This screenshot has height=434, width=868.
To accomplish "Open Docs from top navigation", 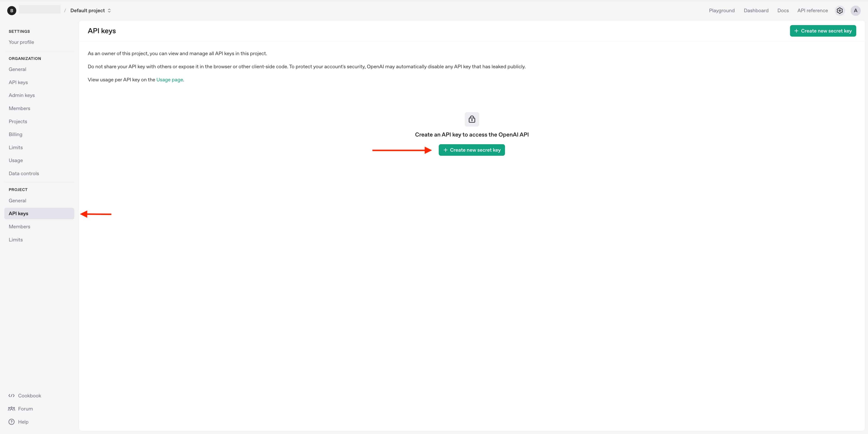I will click(x=783, y=10).
